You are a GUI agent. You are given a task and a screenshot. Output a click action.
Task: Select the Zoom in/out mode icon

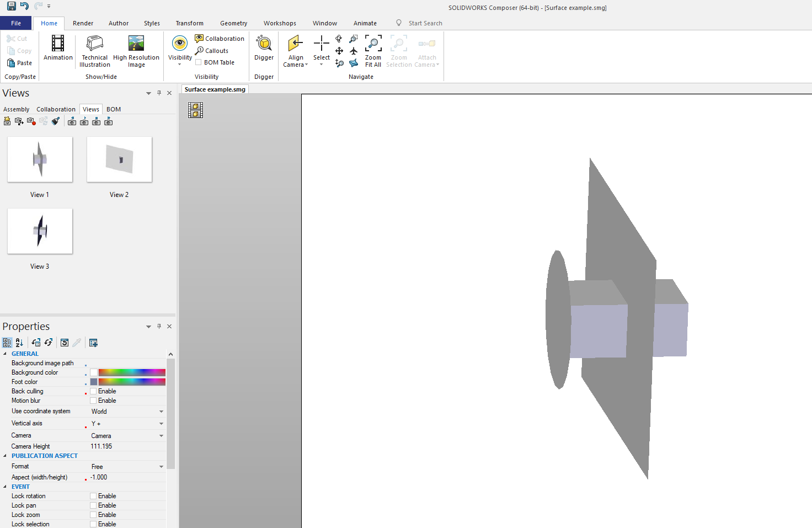[x=339, y=63]
